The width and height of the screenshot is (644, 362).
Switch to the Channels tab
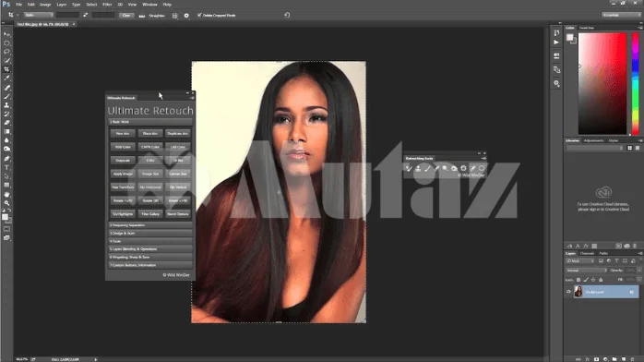pyautogui.click(x=587, y=254)
